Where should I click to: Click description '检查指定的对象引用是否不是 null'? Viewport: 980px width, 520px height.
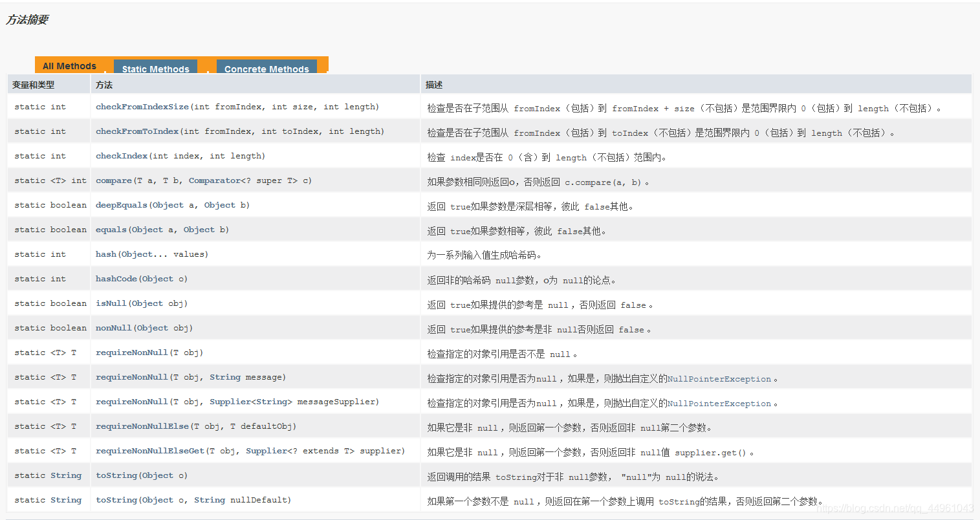pyautogui.click(x=503, y=354)
